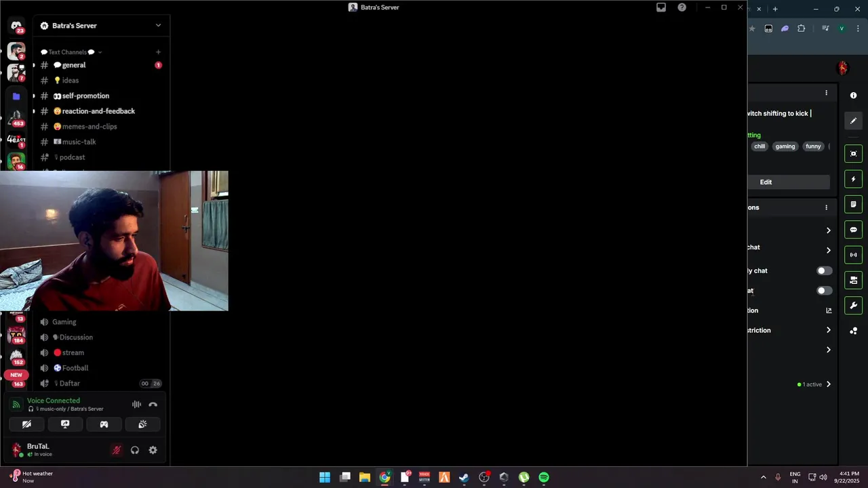
Task: Jump to NEW unread servers pill
Action: coord(16,375)
